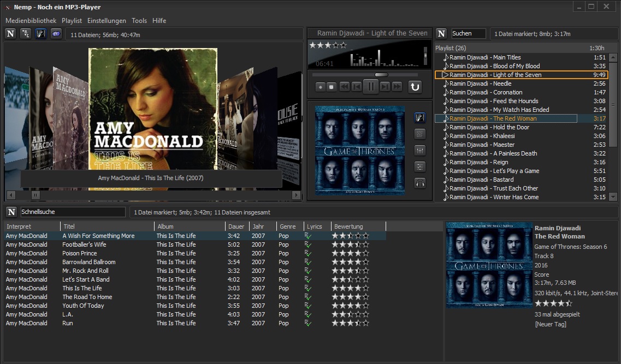621x364 pixels.
Task: Click the Suchen playlist search field
Action: (x=469, y=34)
